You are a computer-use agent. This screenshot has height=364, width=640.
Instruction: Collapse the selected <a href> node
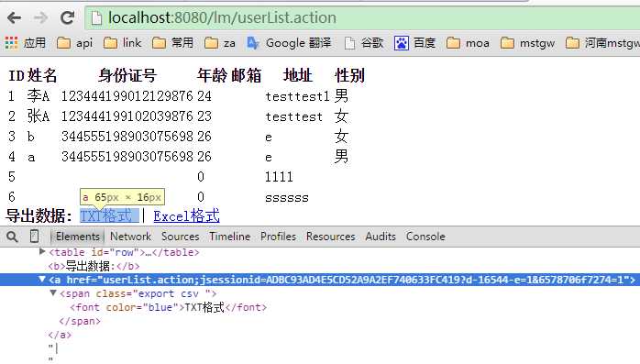click(42, 280)
